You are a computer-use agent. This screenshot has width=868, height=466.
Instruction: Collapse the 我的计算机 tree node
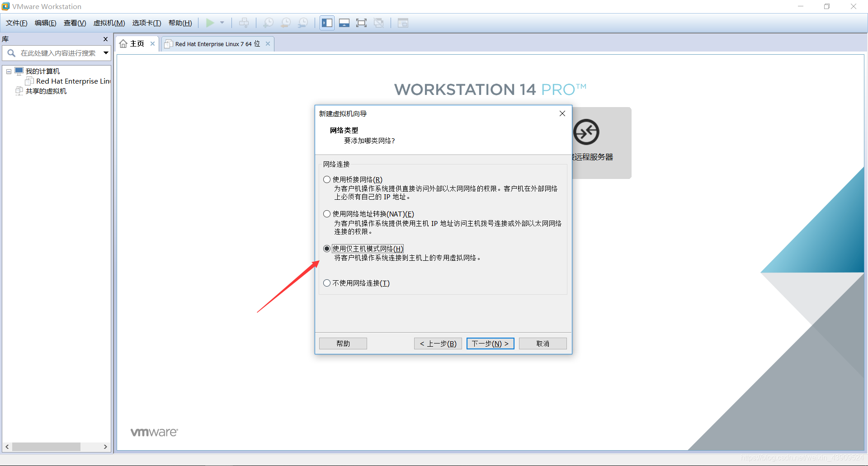pyautogui.click(x=9, y=71)
